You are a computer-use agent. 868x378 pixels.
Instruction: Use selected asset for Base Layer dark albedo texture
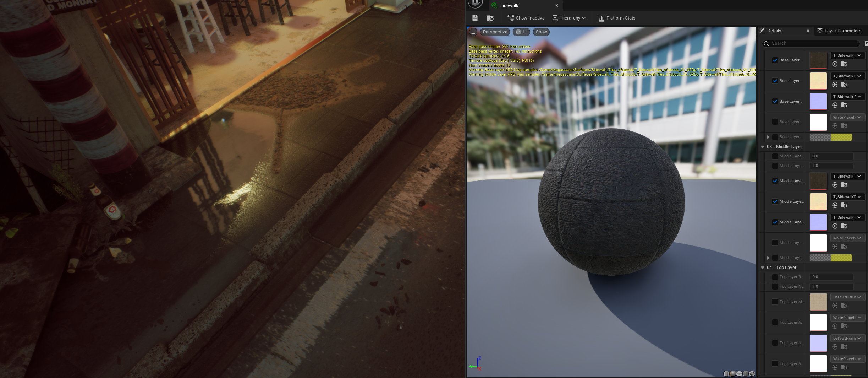coord(835,64)
